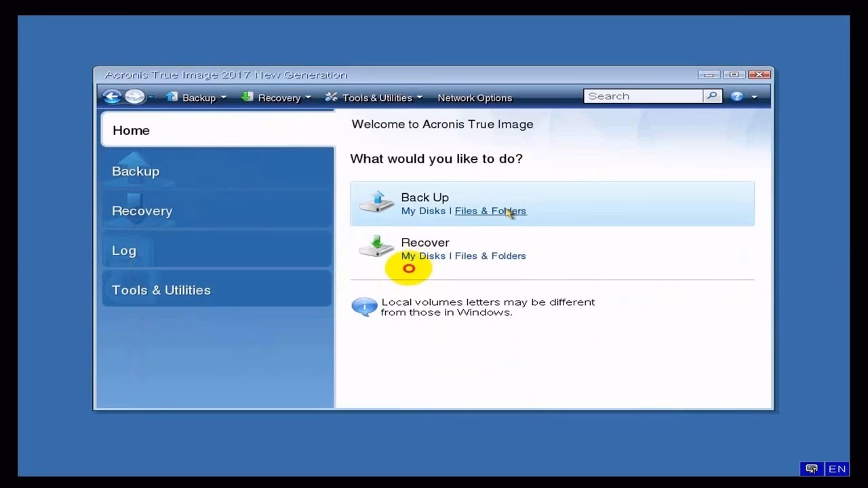The height and width of the screenshot is (488, 868).
Task: Click the blue info bubble icon
Action: [364, 307]
